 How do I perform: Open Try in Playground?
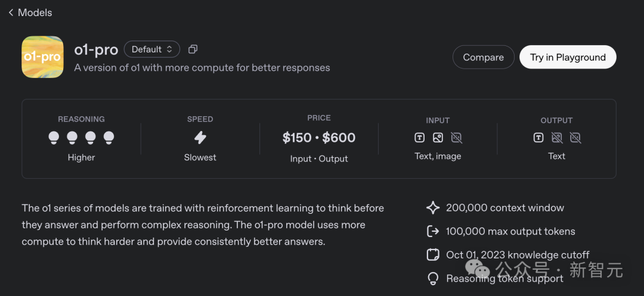pos(568,57)
